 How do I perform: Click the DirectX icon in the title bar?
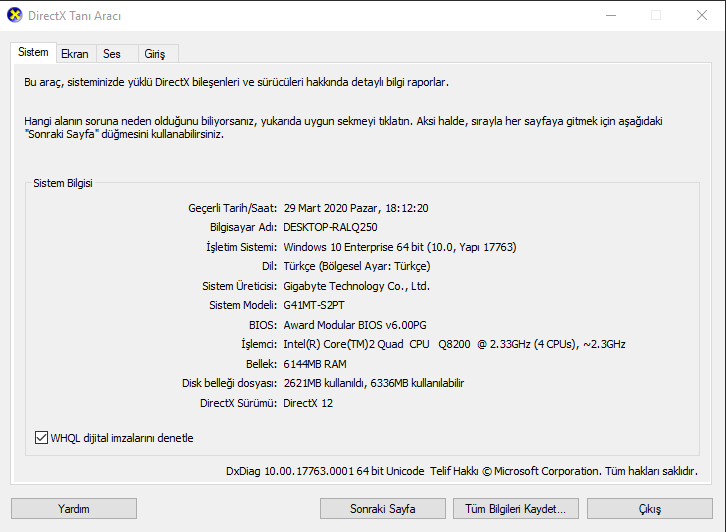15,15
